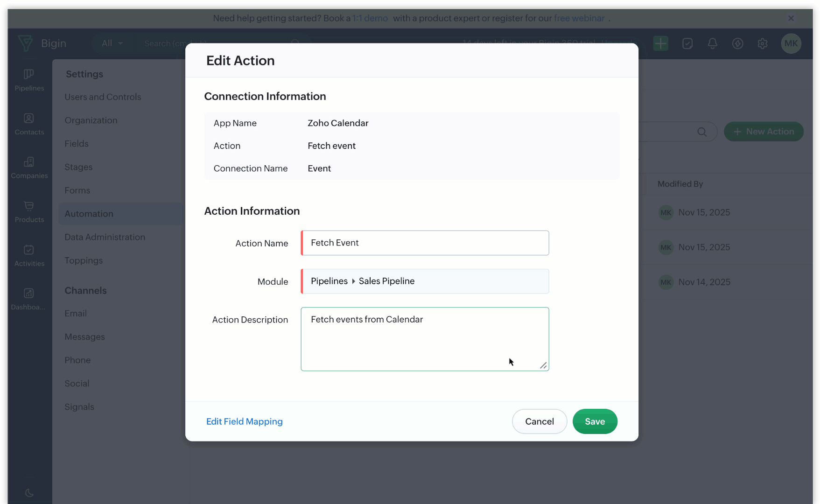820x504 pixels.
Task: Click the New Action button
Action: point(764,132)
